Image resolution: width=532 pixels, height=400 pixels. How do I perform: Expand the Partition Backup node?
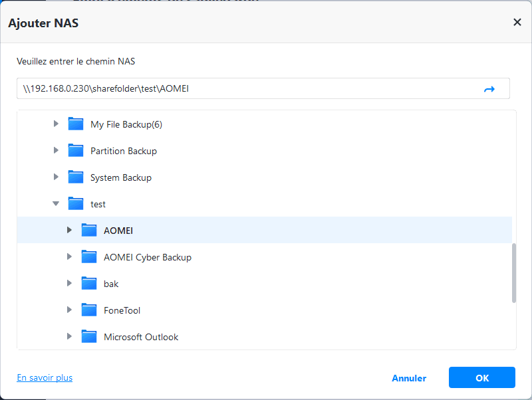click(56, 151)
